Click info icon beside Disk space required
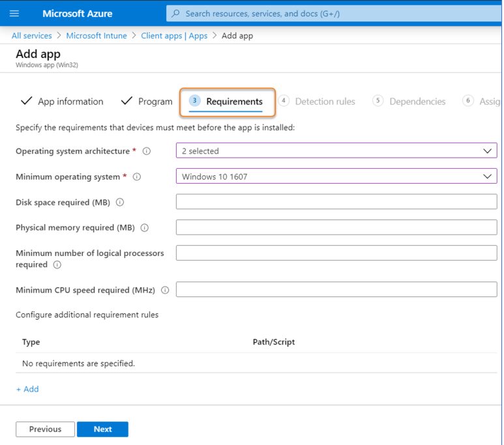 [120, 203]
